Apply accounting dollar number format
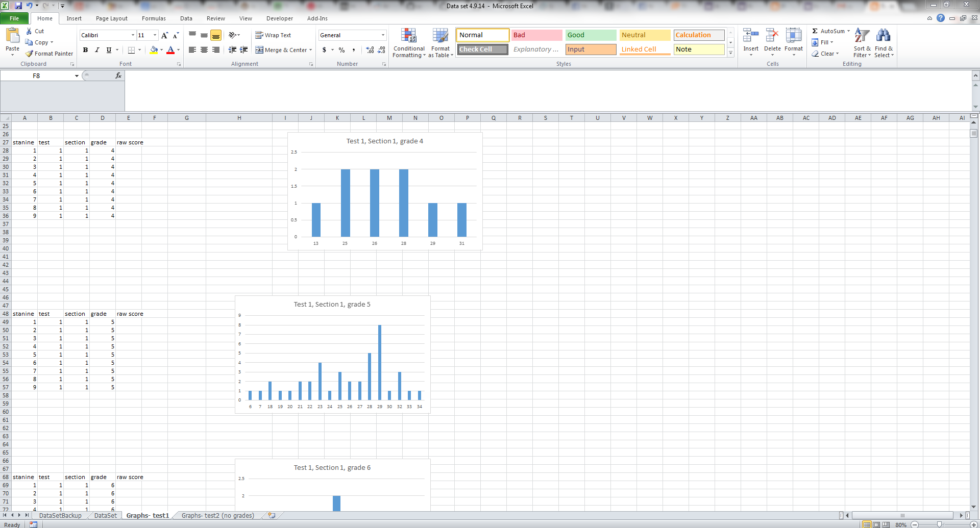 (324, 50)
